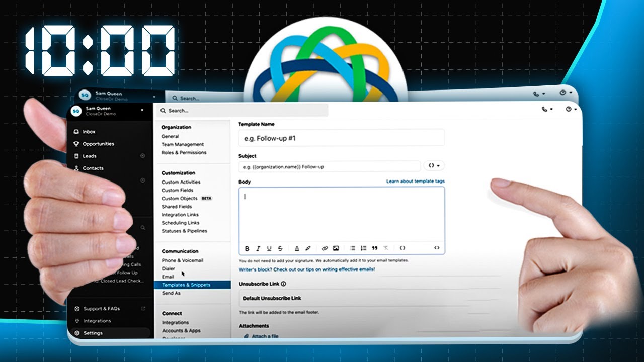Screen dimensions: 644x362
Task: Toggle blockquote formatting
Action: coord(374,248)
